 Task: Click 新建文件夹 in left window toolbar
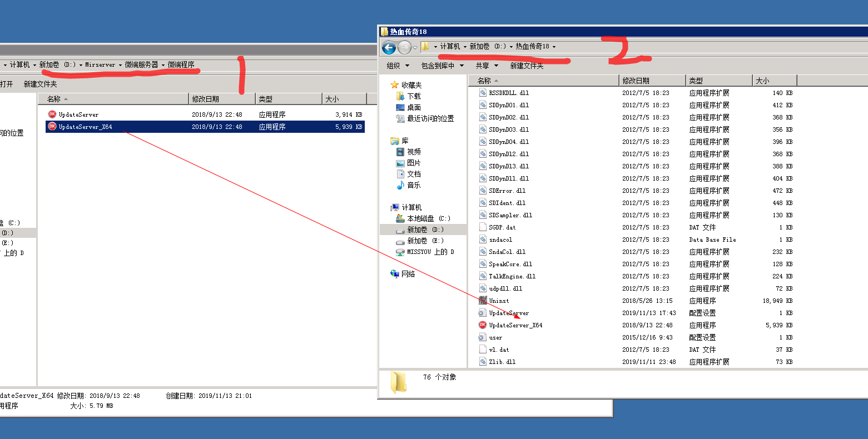40,84
